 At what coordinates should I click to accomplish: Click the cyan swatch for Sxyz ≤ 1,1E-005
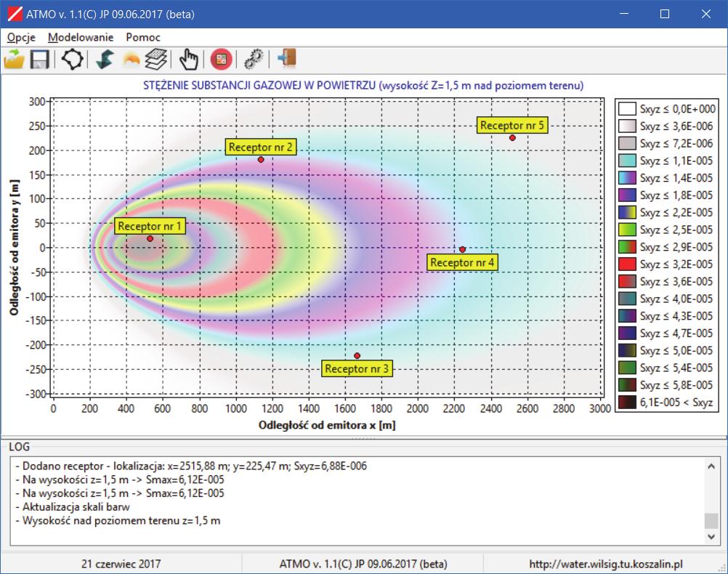click(627, 161)
